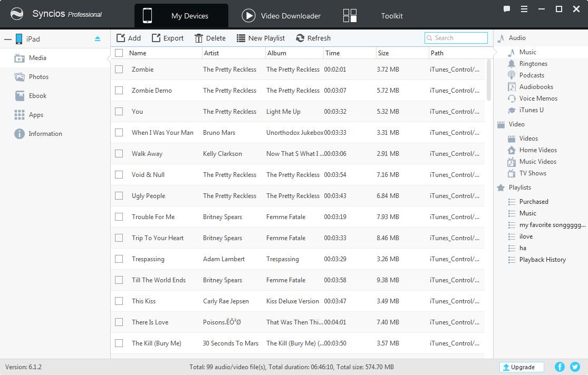Switch to Video Downloader tab
This screenshot has height=375, width=588.
point(281,16)
